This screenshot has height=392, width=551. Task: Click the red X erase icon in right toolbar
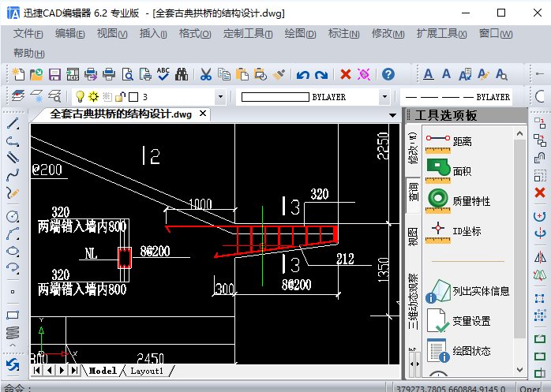point(540,192)
